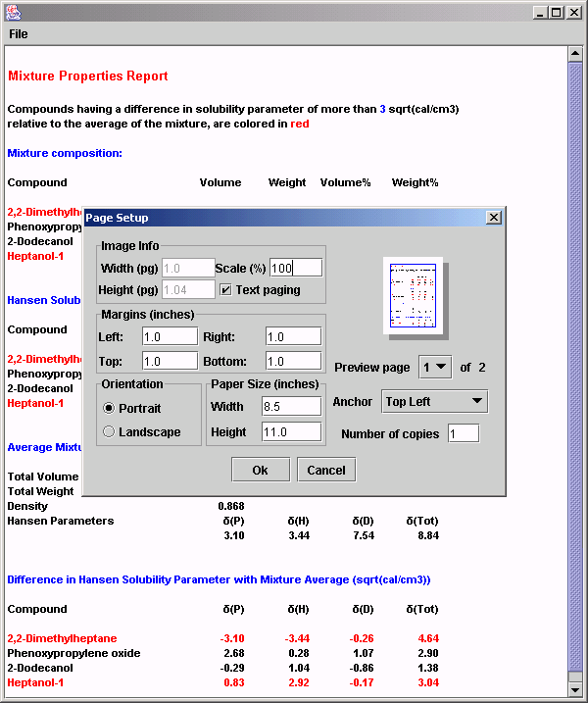Select Landscape orientation
The width and height of the screenshot is (588, 703).
109,432
